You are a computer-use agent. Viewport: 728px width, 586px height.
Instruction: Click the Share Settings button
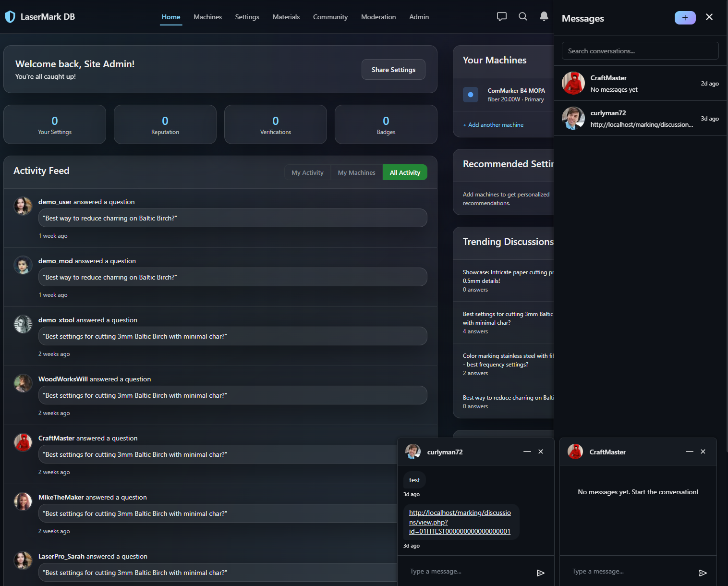coord(393,69)
